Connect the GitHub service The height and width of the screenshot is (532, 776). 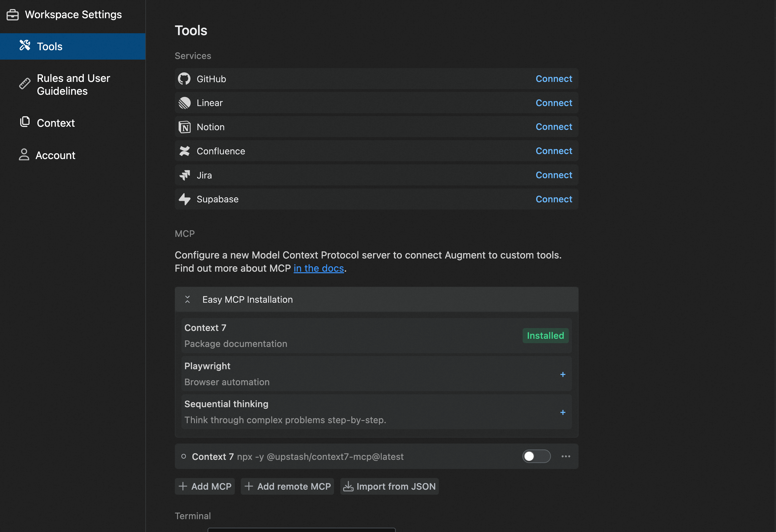pos(554,79)
